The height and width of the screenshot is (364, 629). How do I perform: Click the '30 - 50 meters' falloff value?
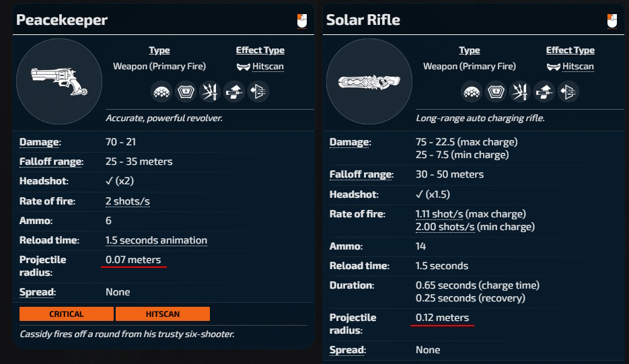coord(449,174)
